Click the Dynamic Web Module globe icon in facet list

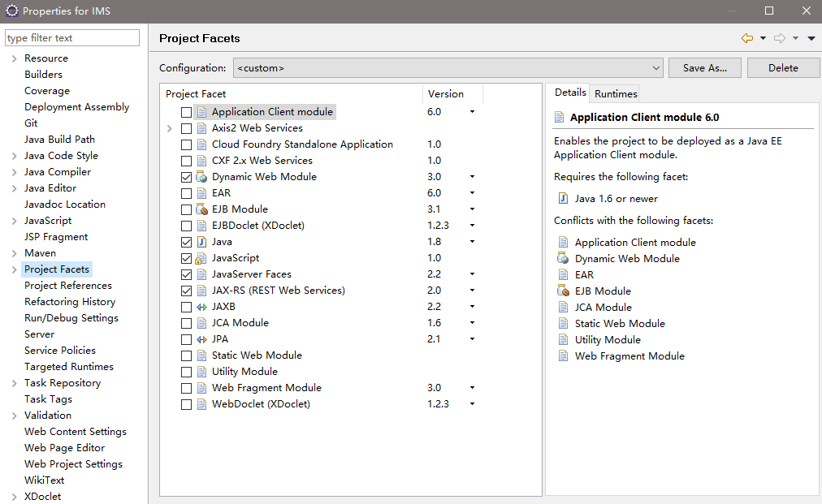pyautogui.click(x=201, y=177)
